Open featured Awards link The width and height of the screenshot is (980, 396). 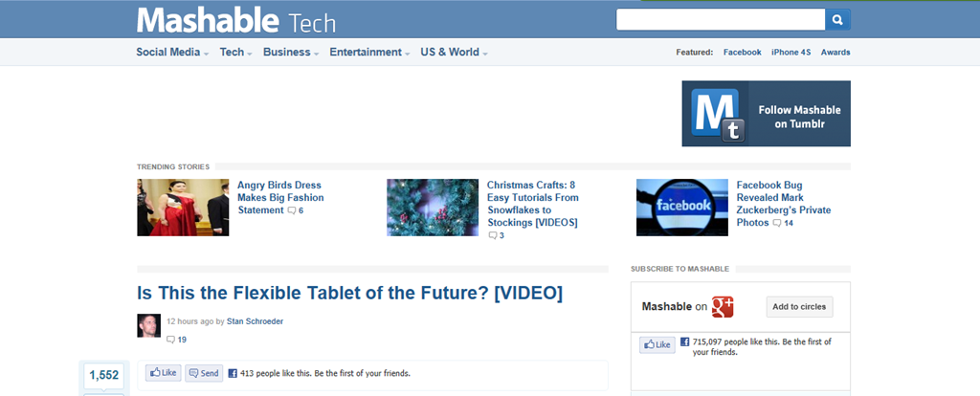click(835, 53)
